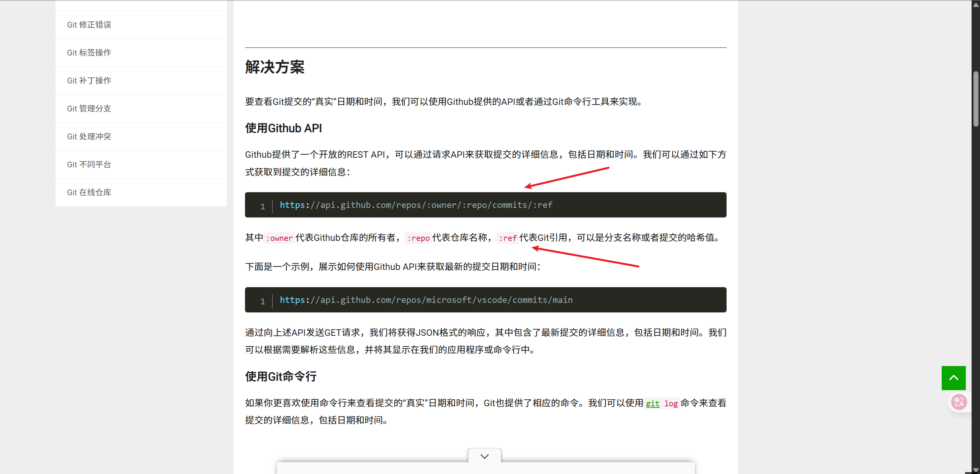Open the Git 修正错误 sidebar item

click(x=89, y=25)
